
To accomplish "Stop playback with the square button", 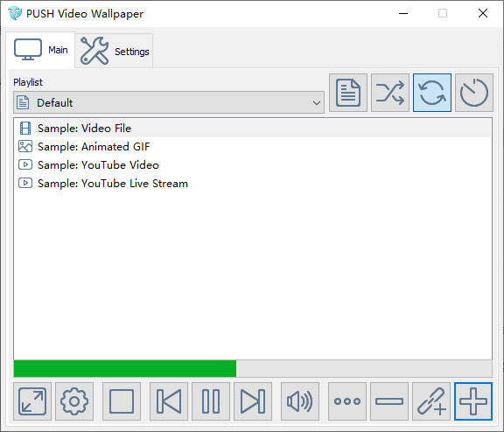I will 122,401.
